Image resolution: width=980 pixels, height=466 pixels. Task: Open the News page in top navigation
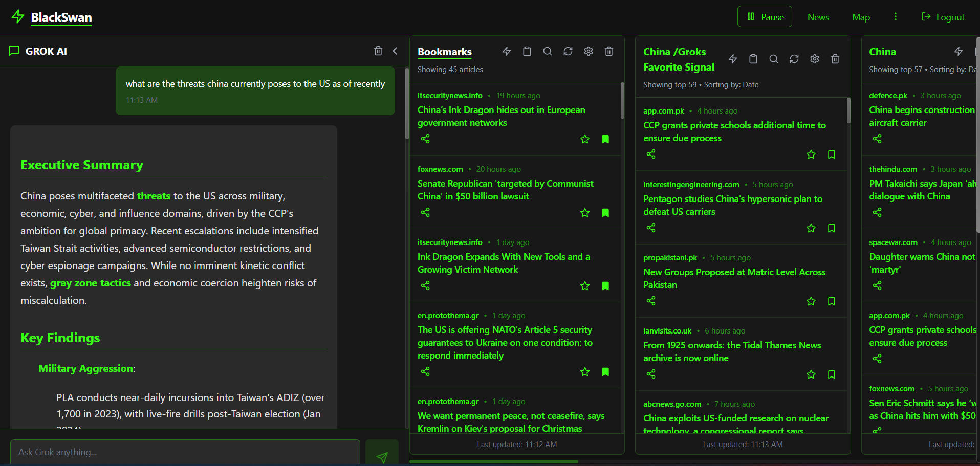(818, 17)
